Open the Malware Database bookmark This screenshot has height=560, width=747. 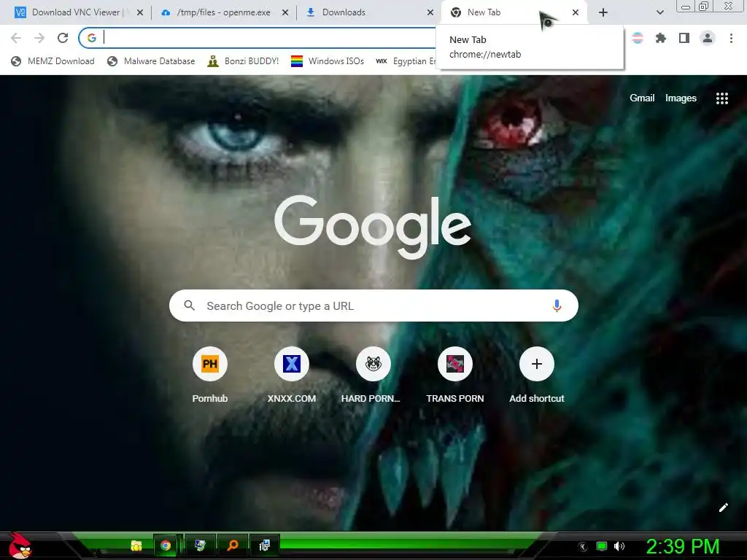click(x=152, y=61)
